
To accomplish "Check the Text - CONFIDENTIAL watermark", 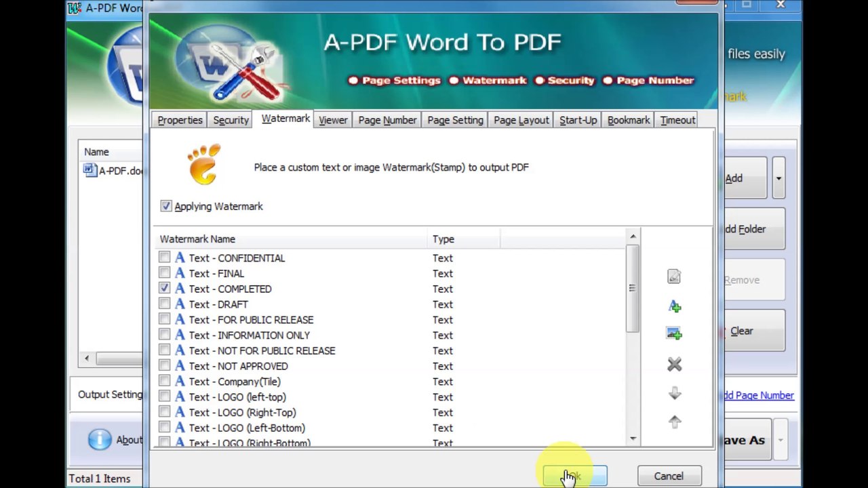I will tap(164, 257).
